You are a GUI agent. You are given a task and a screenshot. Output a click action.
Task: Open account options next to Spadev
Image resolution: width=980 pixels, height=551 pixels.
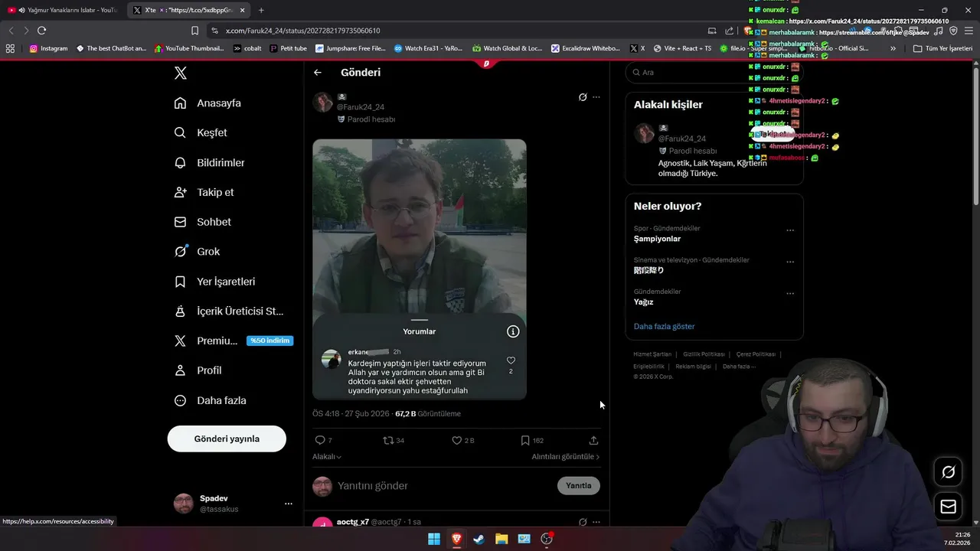point(289,504)
